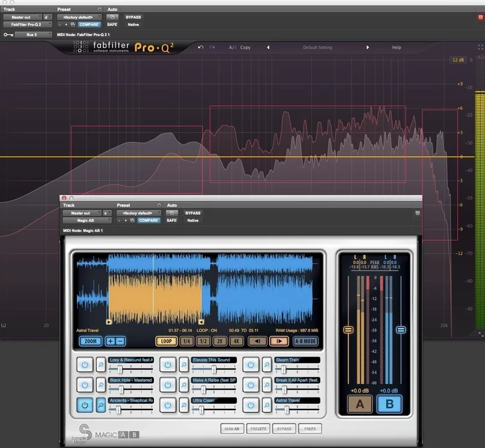
Task: Open Magic AB plug-in selector dropdown
Action: (x=87, y=220)
